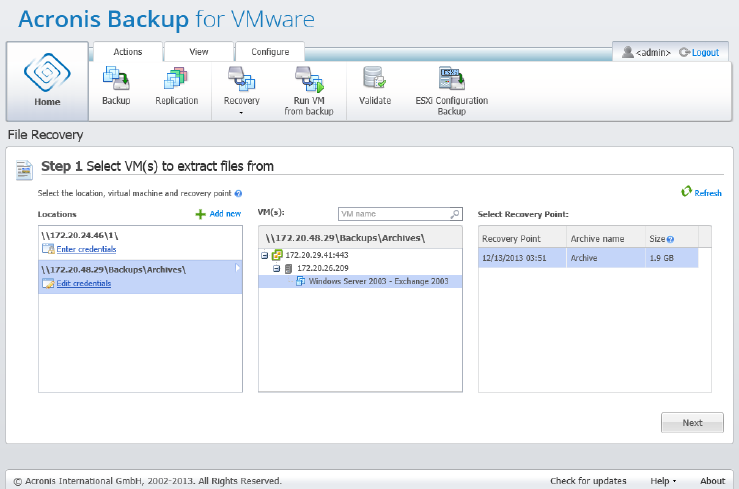Click the Edit credentials pencil icon

[48, 283]
